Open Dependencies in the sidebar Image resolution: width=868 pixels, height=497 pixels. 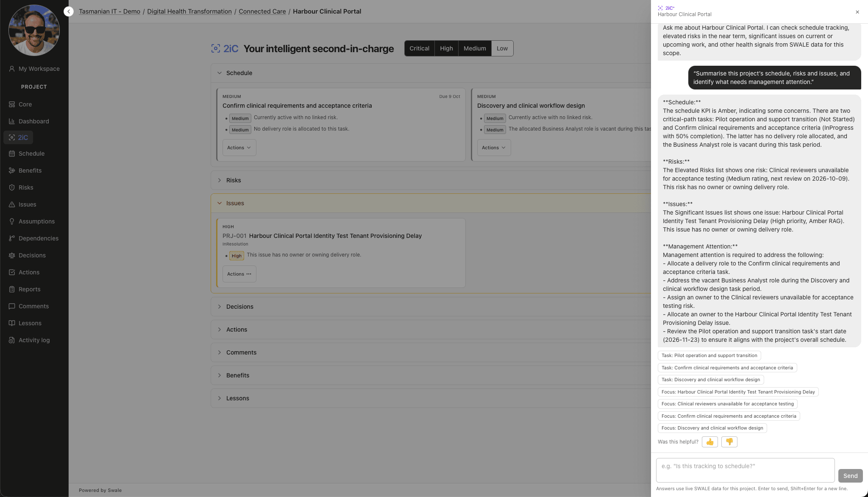(33, 238)
